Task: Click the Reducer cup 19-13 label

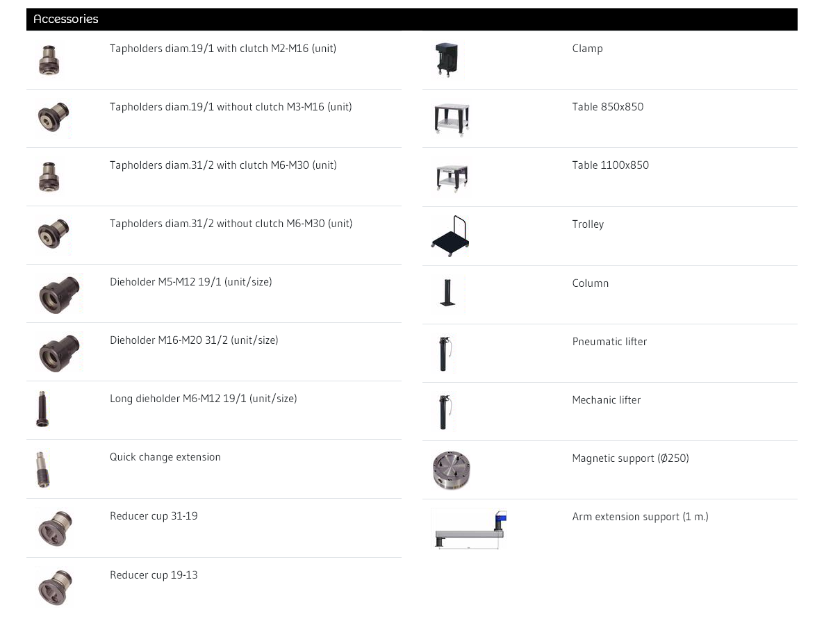Action: 154,575
